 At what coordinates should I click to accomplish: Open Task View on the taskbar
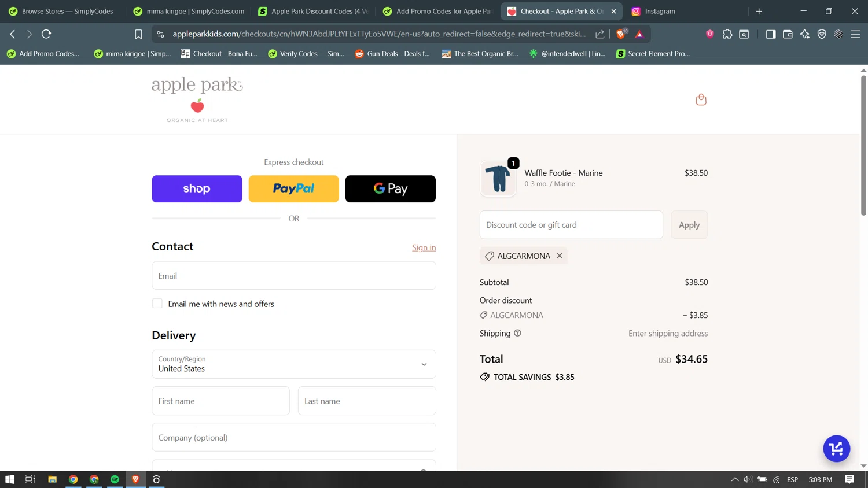[30, 479]
